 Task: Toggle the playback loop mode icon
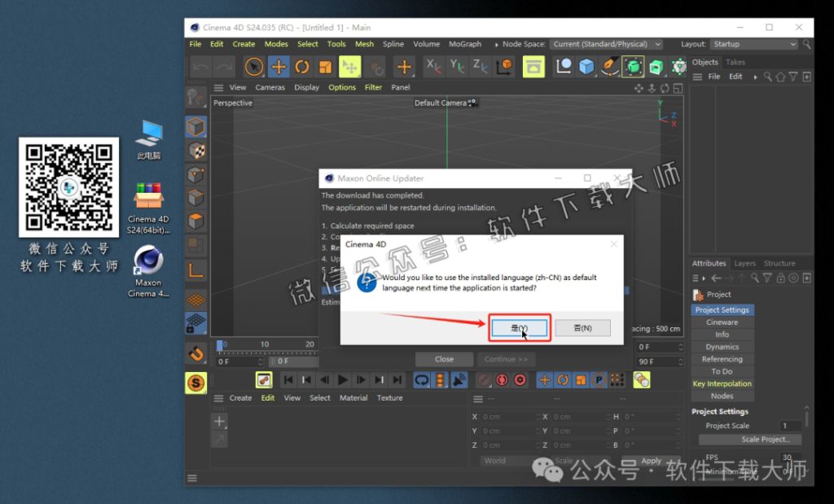click(421, 380)
